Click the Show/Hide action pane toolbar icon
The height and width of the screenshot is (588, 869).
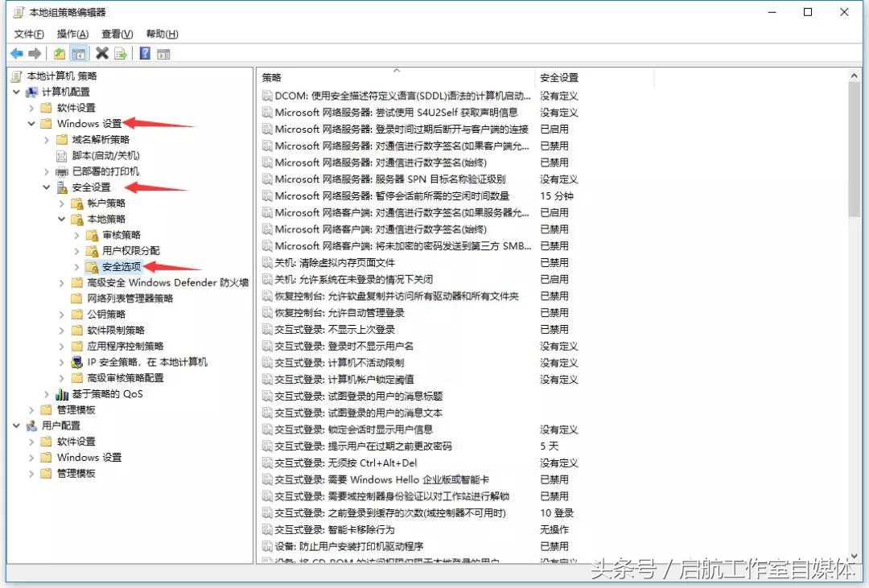164,53
